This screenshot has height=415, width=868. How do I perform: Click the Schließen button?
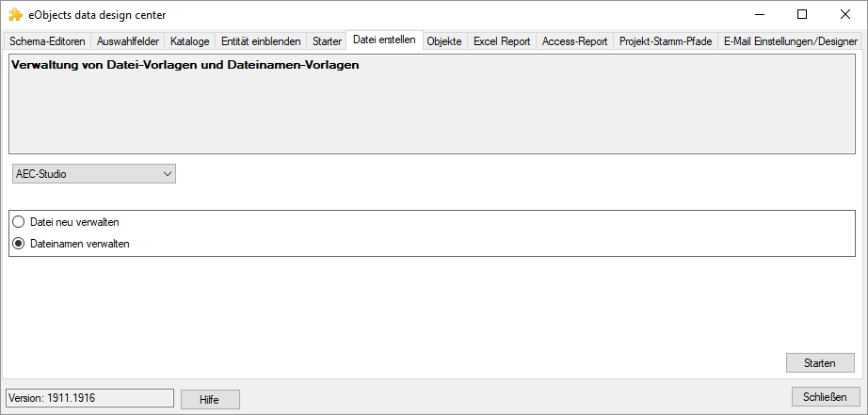[826, 397]
